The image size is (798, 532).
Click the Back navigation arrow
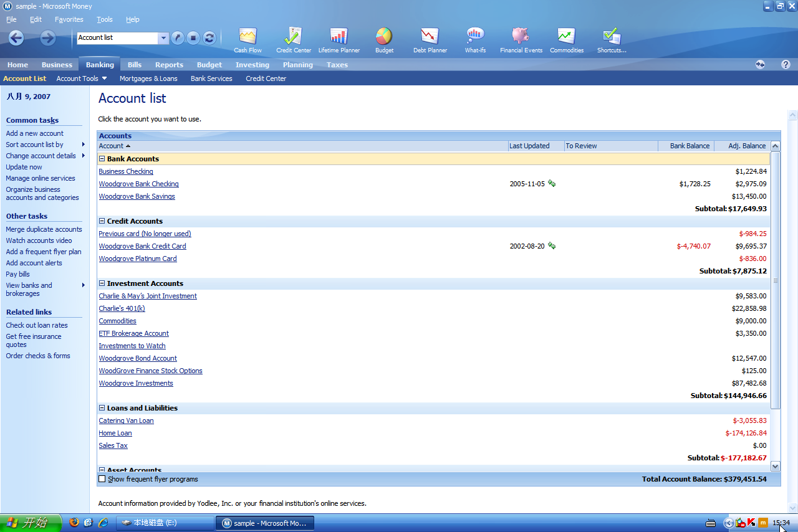tap(16, 38)
